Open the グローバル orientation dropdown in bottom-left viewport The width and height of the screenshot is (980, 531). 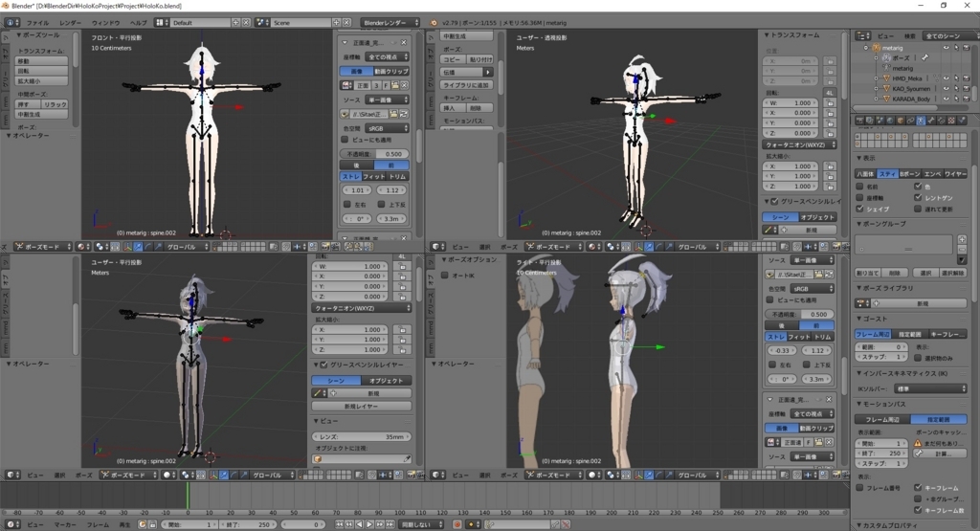tap(271, 475)
